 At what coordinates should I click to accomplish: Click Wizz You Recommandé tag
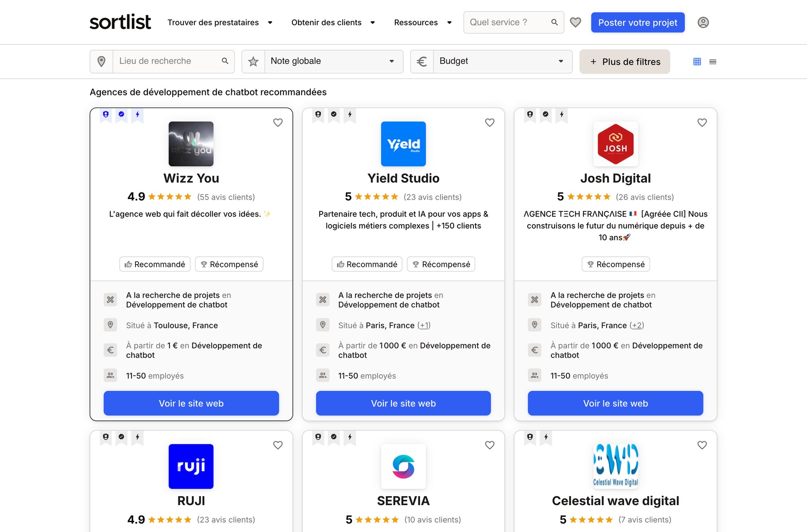(155, 264)
